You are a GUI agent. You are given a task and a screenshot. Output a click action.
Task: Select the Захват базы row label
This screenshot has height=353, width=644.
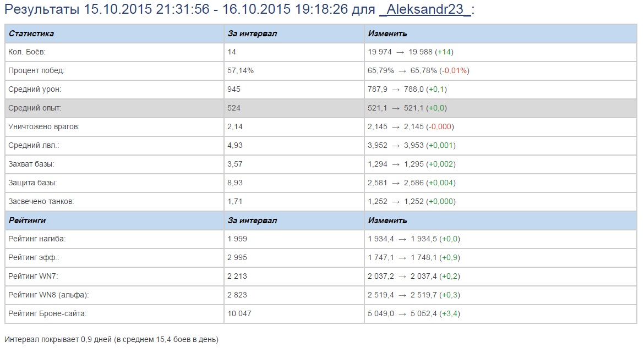click(x=31, y=164)
